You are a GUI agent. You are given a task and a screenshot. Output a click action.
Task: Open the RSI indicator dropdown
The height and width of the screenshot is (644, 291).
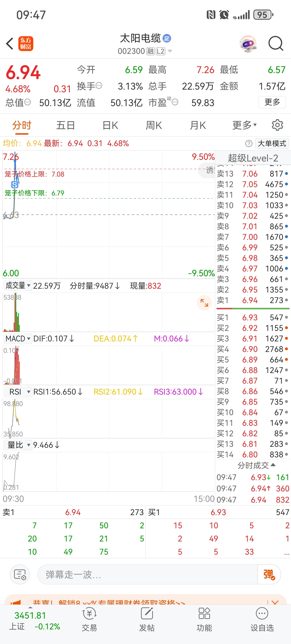18,392
